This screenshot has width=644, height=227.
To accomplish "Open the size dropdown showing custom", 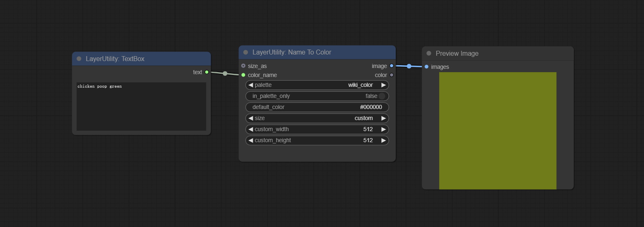I will pos(317,118).
